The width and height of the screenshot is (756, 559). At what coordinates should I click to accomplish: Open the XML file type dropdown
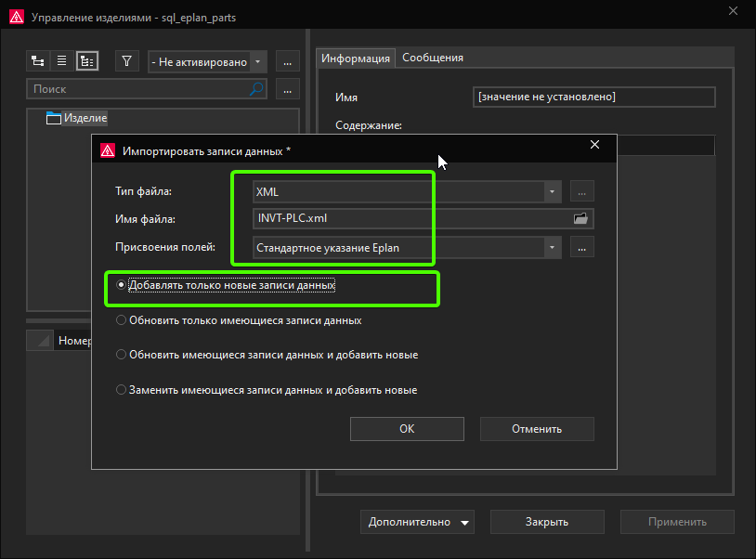coord(552,191)
